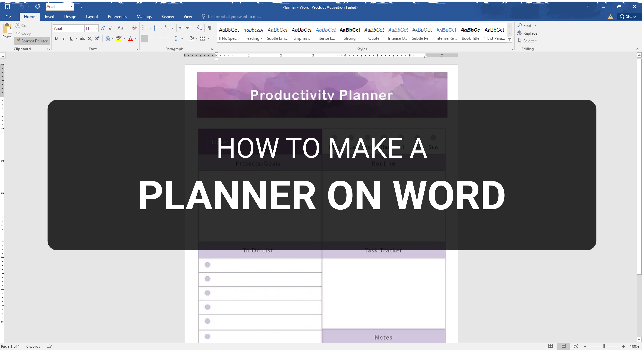Open the Font dialog launcher
Image resolution: width=644 pixels, height=350 pixels.
[x=137, y=49]
